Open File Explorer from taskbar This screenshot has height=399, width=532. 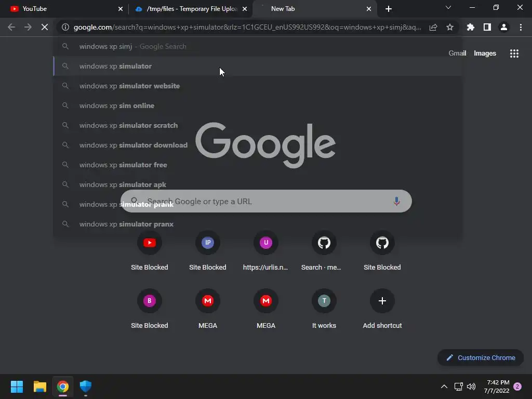click(39, 387)
